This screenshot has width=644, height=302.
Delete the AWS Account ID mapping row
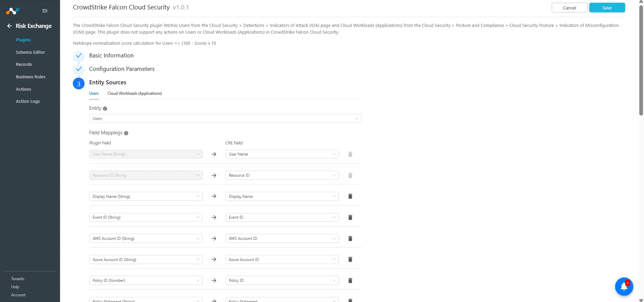(x=350, y=239)
